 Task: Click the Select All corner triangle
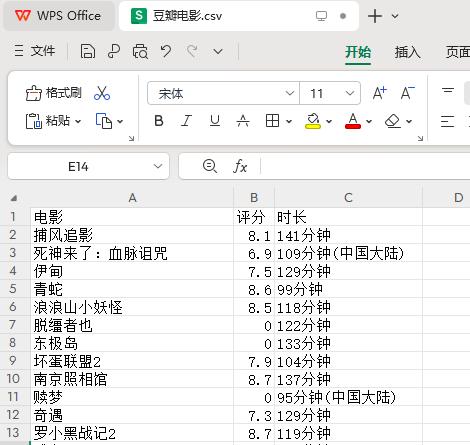click(x=14, y=198)
